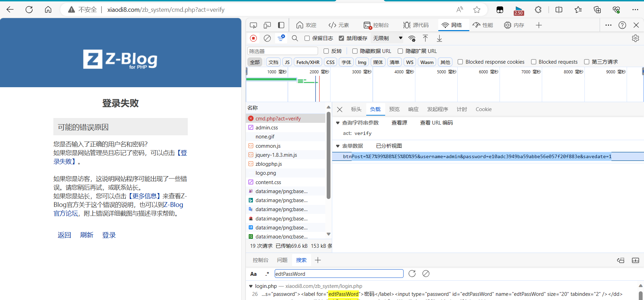Collapse the login.php search result
Screen dimensions: 644x300
(251, 286)
